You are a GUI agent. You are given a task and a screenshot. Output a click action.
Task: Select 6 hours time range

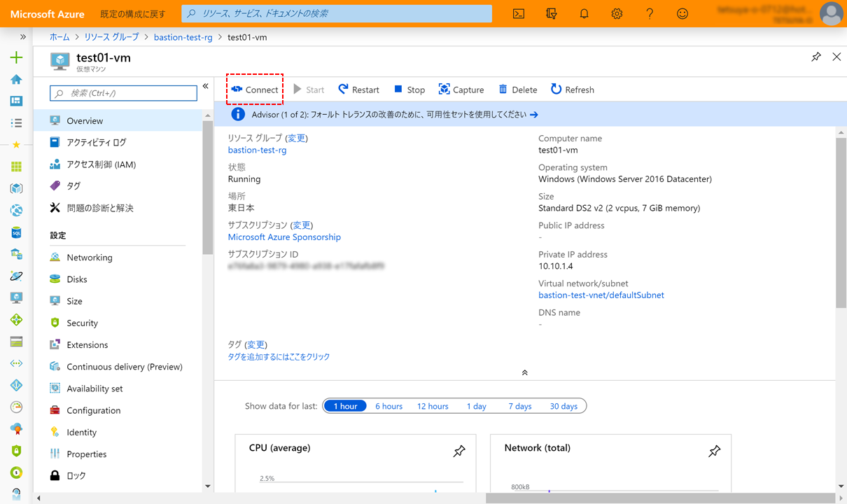(388, 406)
